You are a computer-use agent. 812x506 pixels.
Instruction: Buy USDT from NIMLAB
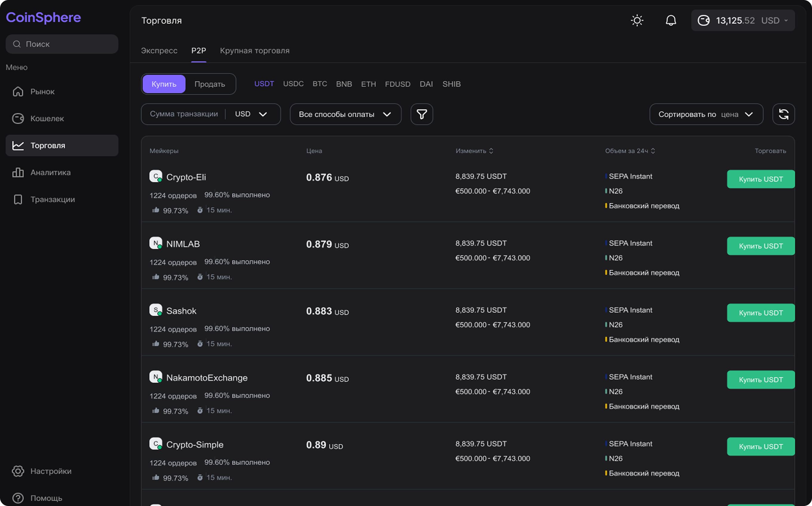[x=761, y=246]
